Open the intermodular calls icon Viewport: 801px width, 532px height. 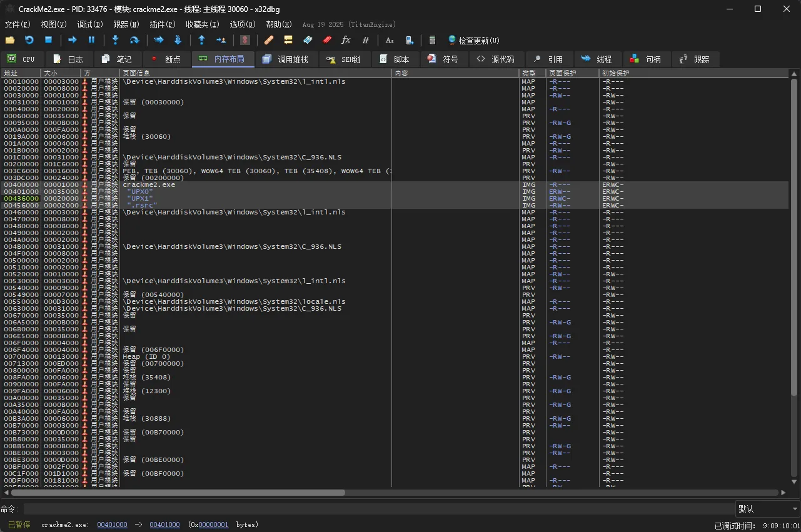point(410,40)
